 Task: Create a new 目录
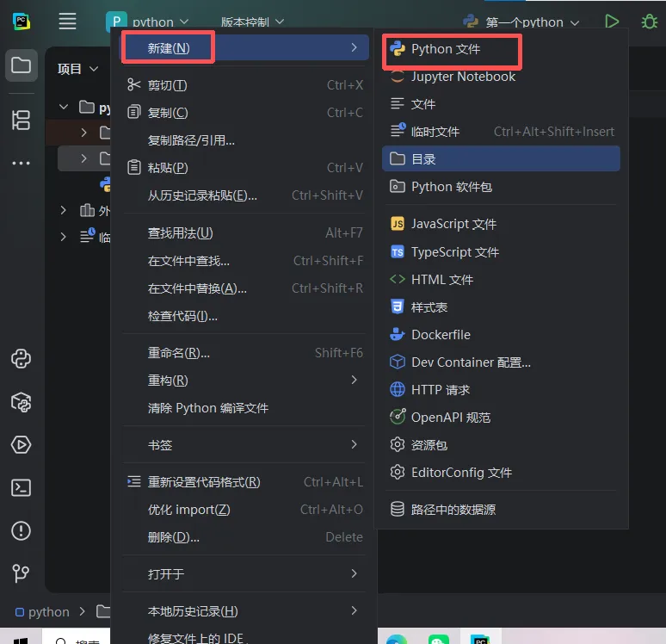coord(501,158)
